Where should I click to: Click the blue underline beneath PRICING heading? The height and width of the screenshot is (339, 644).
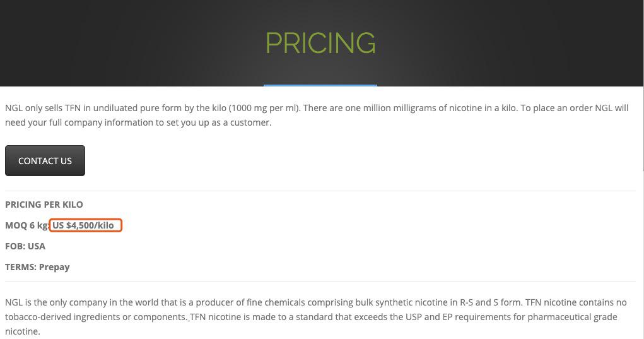pos(320,85)
